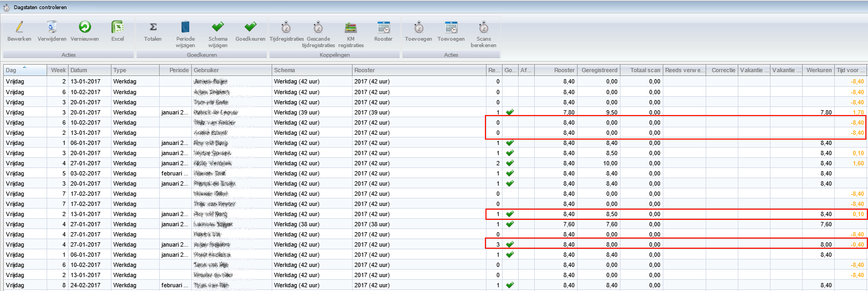Click the Bewerken pencil icon
Image resolution: width=868 pixels, height=291 pixels.
19,27
